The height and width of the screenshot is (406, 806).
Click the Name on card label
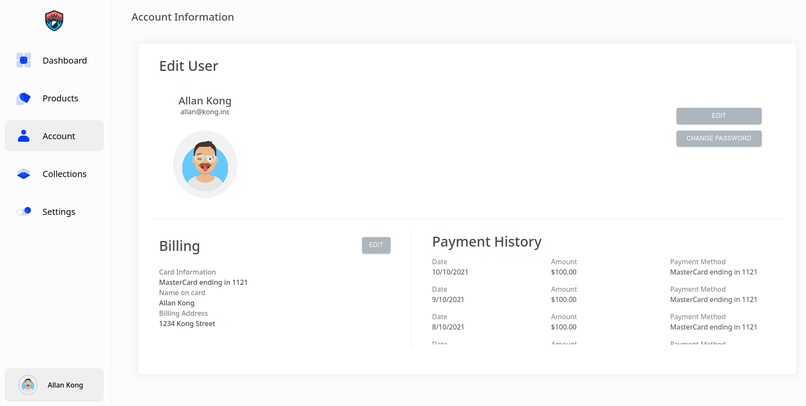(x=182, y=292)
